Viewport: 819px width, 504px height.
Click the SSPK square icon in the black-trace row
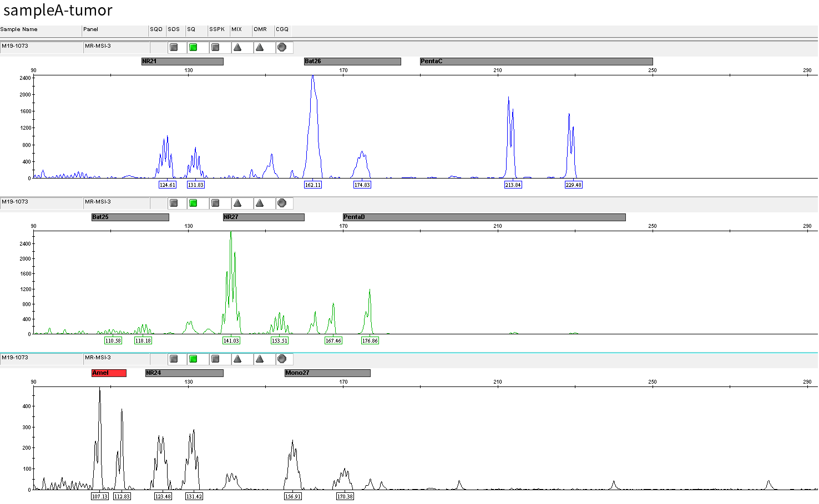point(216,359)
